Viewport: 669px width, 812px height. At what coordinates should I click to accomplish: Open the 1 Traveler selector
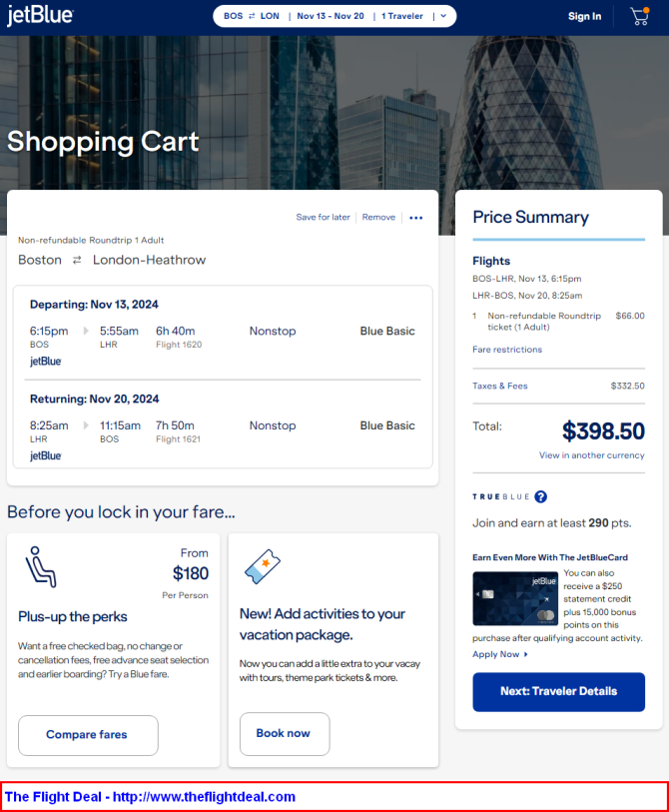pos(401,16)
